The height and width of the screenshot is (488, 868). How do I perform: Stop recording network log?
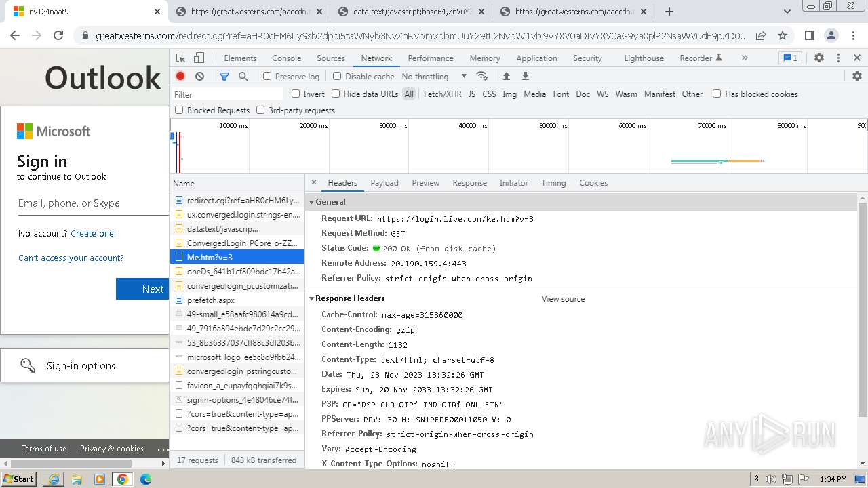pos(180,77)
